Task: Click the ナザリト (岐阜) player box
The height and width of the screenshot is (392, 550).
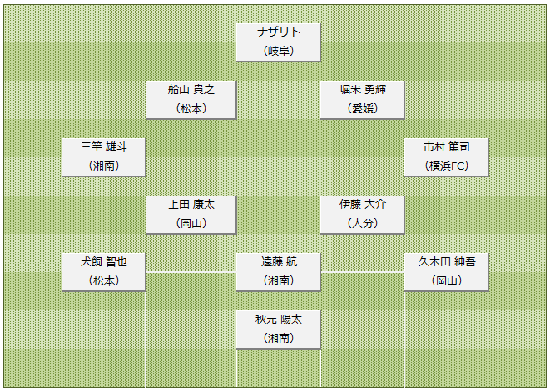Action: pos(278,42)
